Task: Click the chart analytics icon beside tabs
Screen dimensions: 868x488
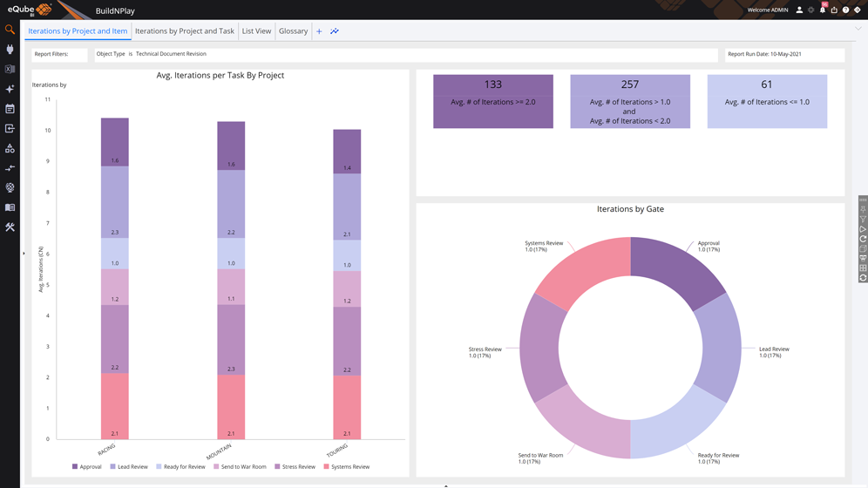Action: (335, 31)
